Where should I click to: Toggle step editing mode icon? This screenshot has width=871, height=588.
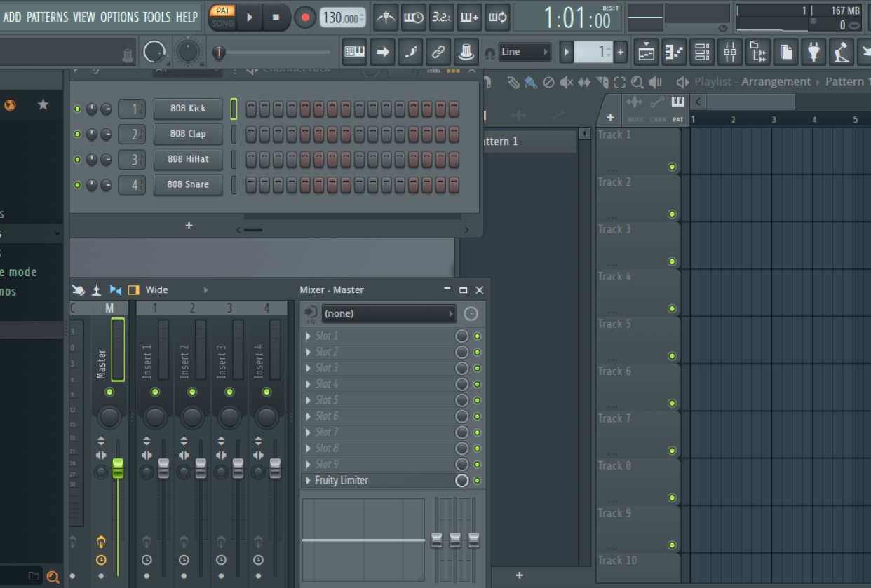click(x=410, y=52)
